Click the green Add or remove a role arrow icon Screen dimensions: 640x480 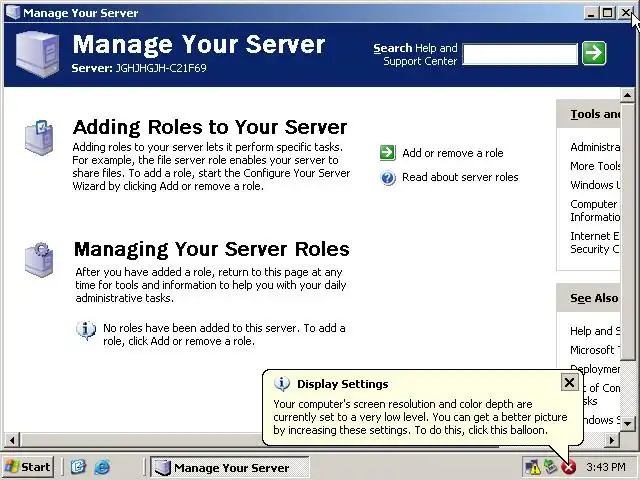pos(387,153)
